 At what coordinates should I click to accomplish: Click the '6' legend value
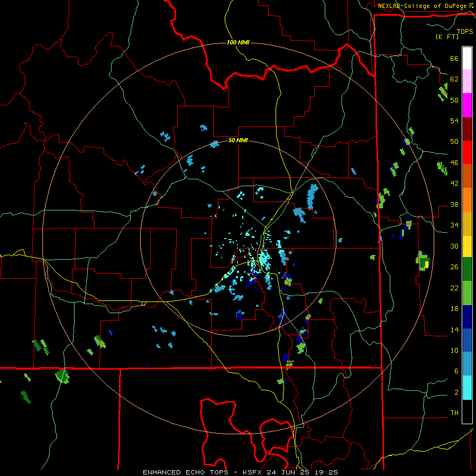pyautogui.click(x=456, y=371)
